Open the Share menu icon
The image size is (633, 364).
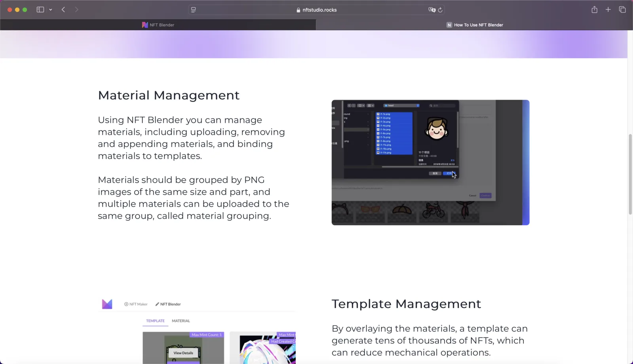[594, 9]
